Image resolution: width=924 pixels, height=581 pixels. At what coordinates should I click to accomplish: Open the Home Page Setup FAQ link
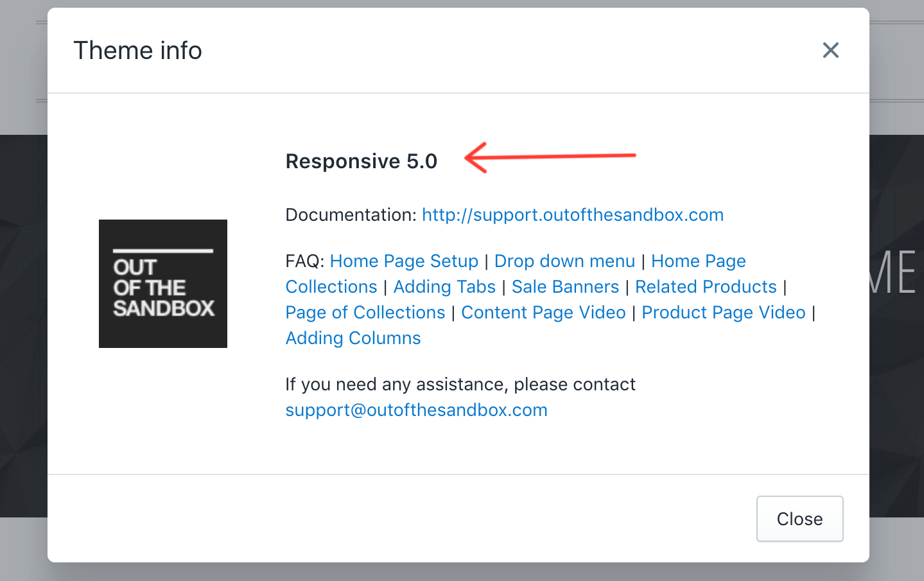pyautogui.click(x=404, y=261)
